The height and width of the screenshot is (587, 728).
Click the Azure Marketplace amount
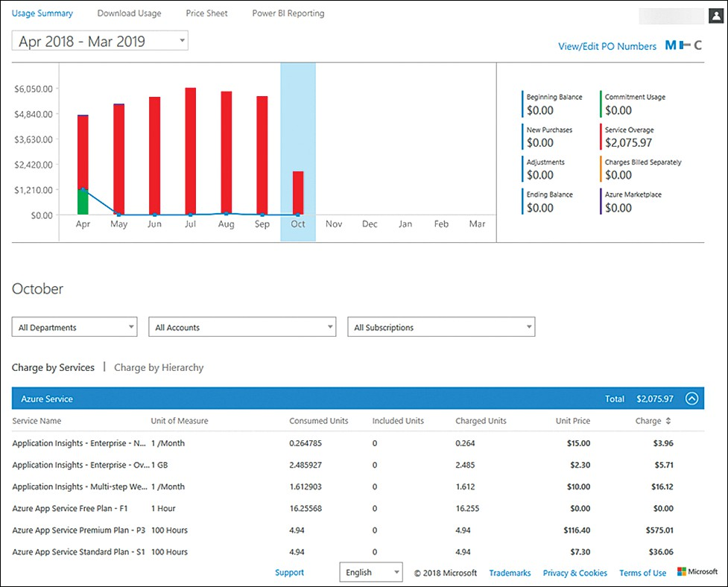click(618, 208)
